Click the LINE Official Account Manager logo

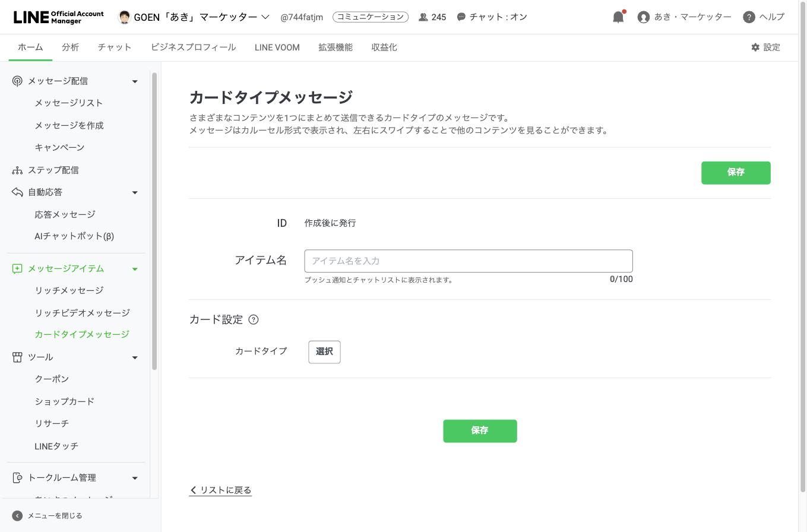pos(58,17)
